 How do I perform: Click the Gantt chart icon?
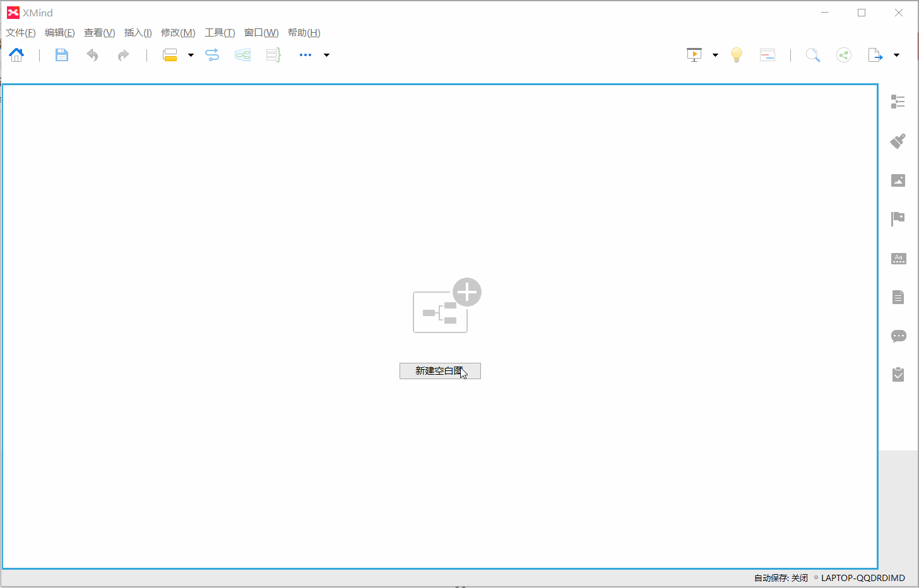[x=768, y=55]
